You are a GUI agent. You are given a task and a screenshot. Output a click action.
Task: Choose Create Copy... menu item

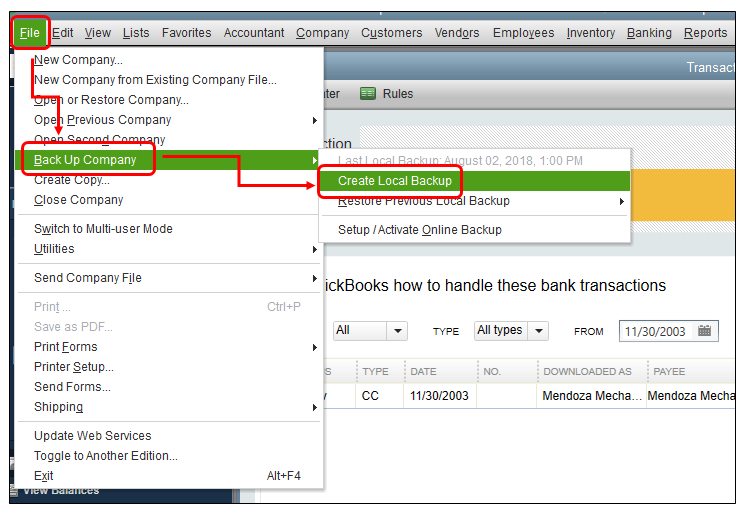[169, 180]
